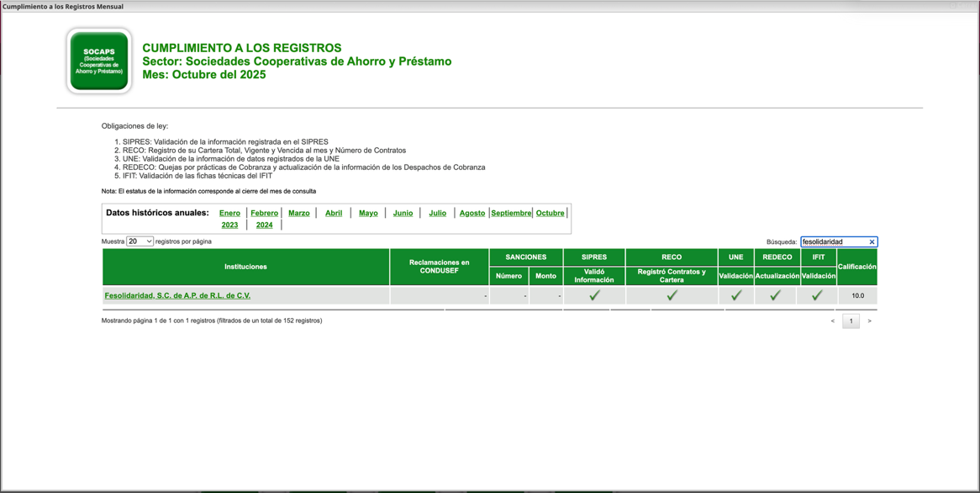View the 2024 historical data

pyautogui.click(x=264, y=225)
